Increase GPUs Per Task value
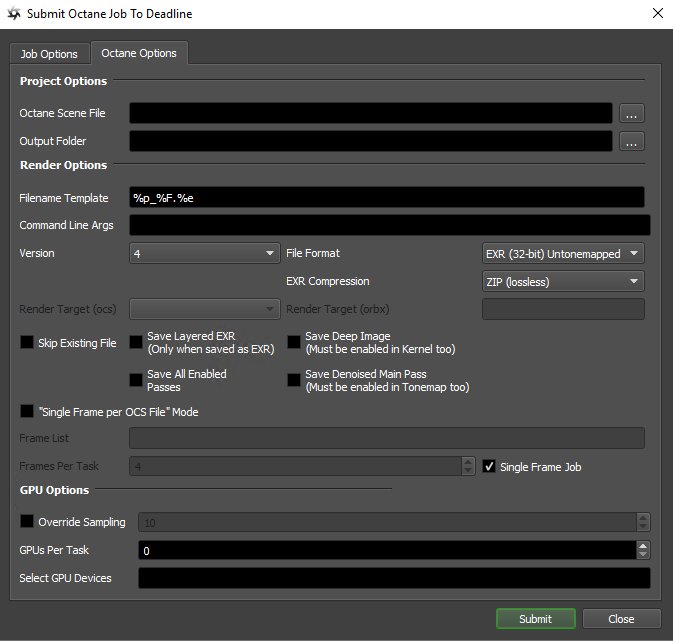Image resolution: width=673 pixels, height=641 pixels. [x=643, y=545]
